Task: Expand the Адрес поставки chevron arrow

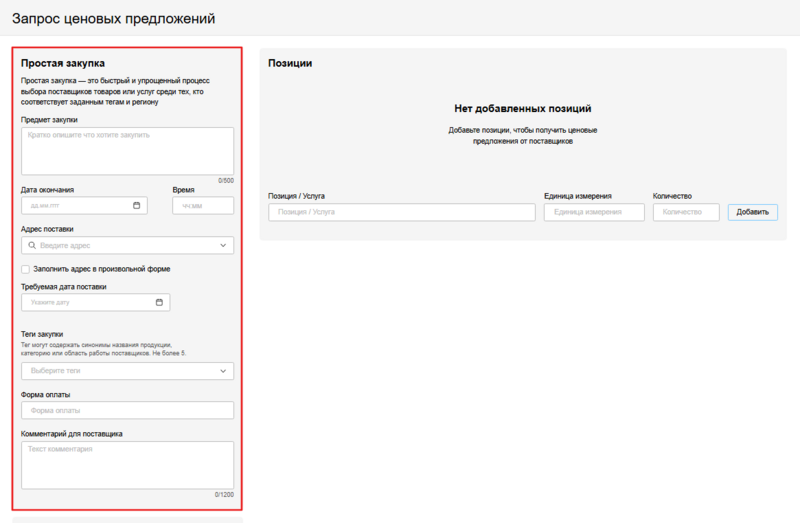Action: 223,245
